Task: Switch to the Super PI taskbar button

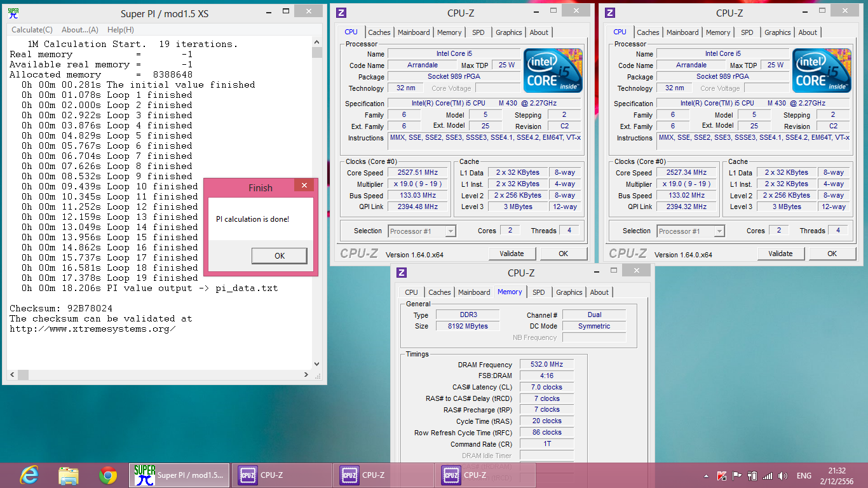Action: click(x=179, y=475)
